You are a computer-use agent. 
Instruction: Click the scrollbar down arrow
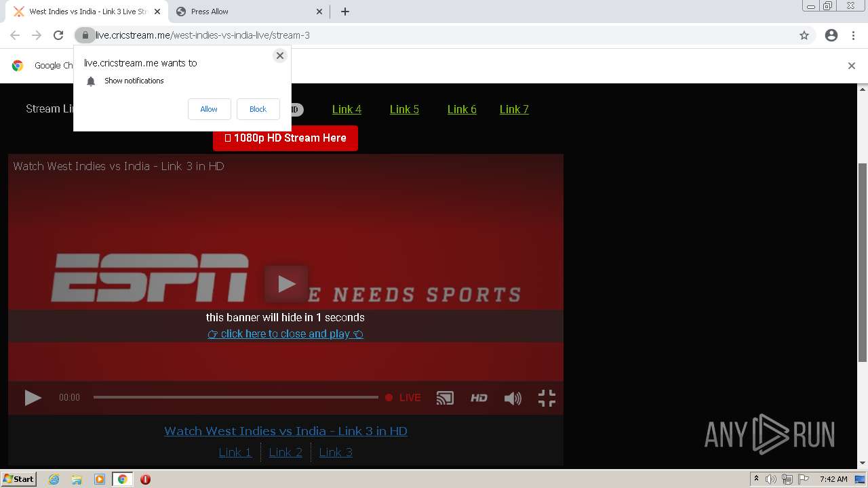tap(863, 464)
